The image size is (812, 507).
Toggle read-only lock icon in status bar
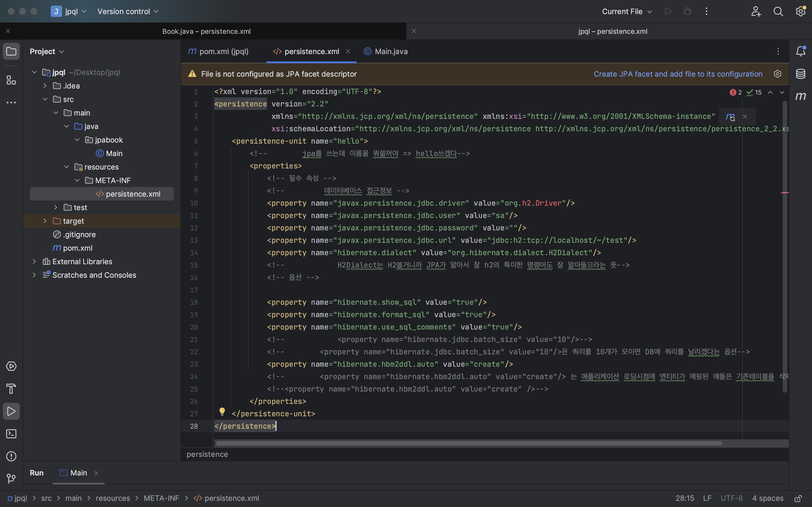click(x=798, y=498)
